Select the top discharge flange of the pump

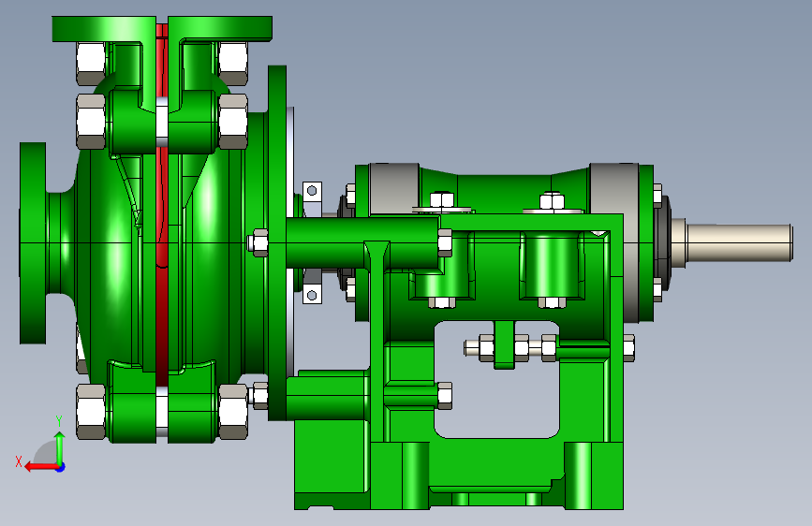point(162,28)
